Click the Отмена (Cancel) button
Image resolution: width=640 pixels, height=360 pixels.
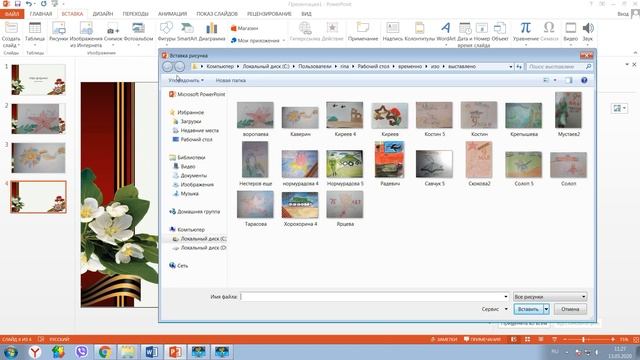click(x=570, y=309)
